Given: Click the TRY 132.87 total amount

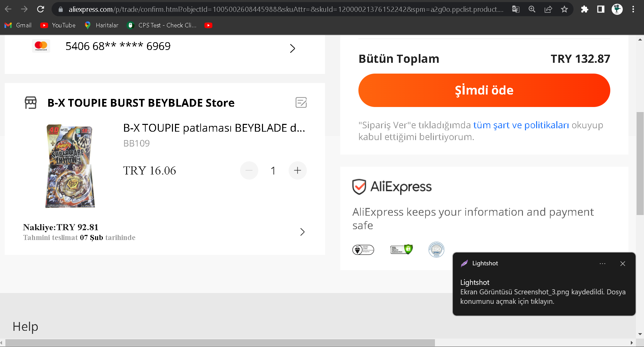Looking at the screenshot, I should point(580,59).
